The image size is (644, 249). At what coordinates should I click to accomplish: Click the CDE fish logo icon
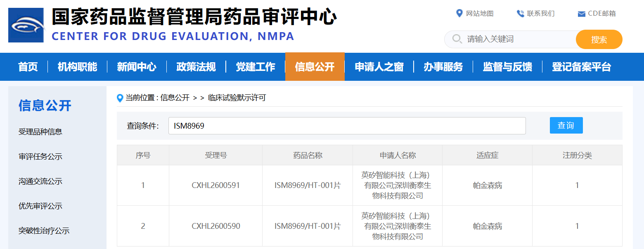point(26,25)
